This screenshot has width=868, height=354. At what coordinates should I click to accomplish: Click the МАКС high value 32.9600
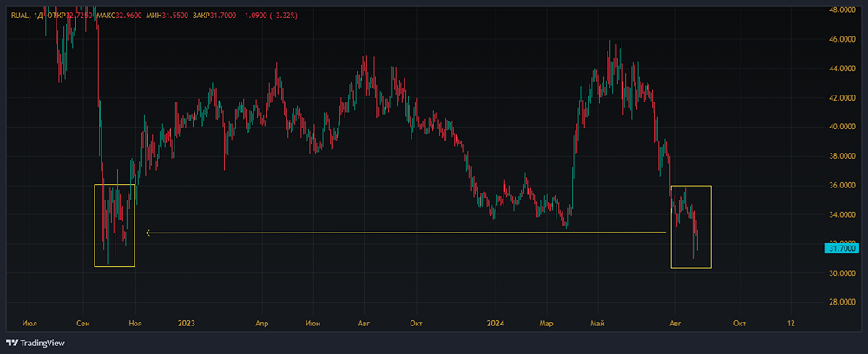point(129,16)
